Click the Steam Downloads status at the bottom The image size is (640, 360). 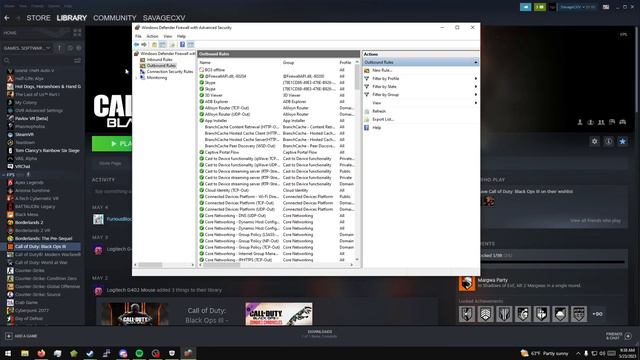click(x=320, y=334)
